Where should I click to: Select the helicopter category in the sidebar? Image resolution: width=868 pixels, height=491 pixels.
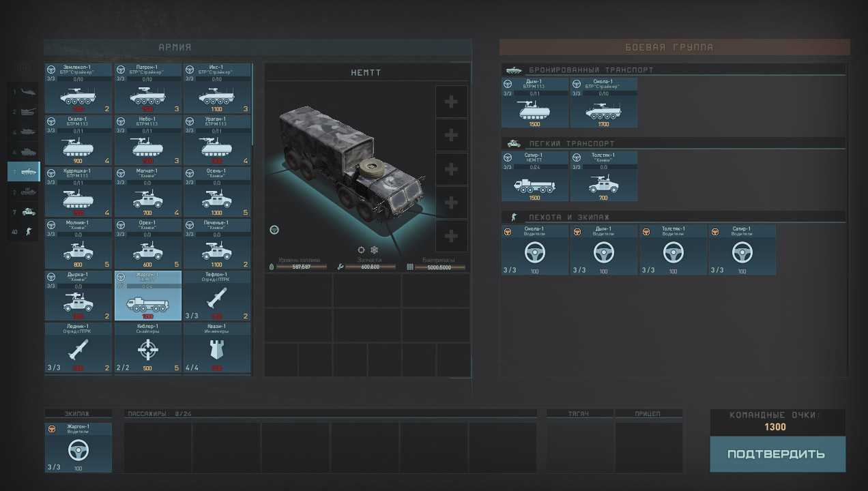click(x=24, y=91)
